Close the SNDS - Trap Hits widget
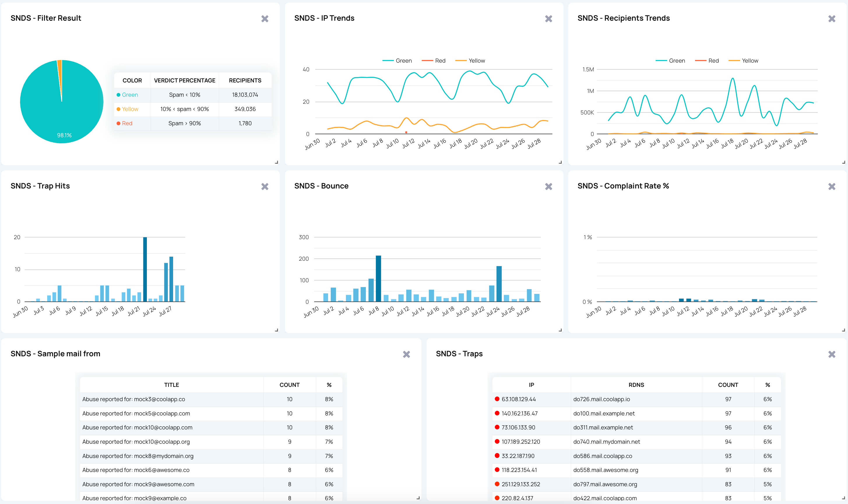848x504 pixels. tap(265, 186)
